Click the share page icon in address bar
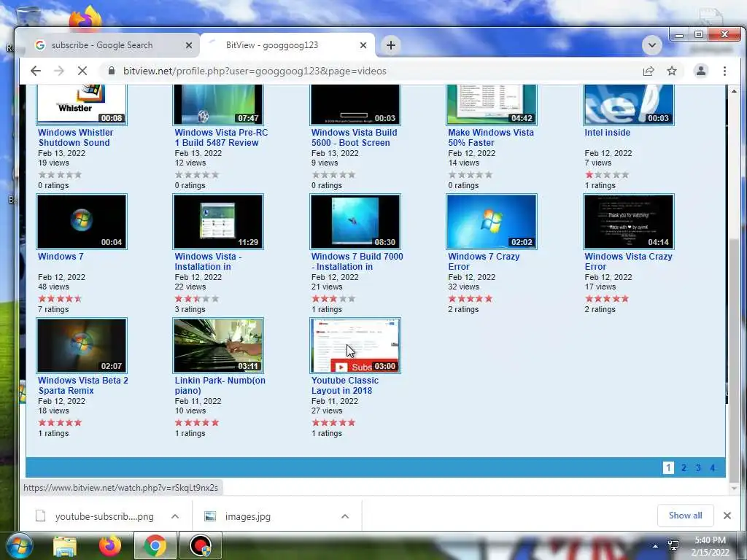Viewport: 747px width, 560px height. 648,71
